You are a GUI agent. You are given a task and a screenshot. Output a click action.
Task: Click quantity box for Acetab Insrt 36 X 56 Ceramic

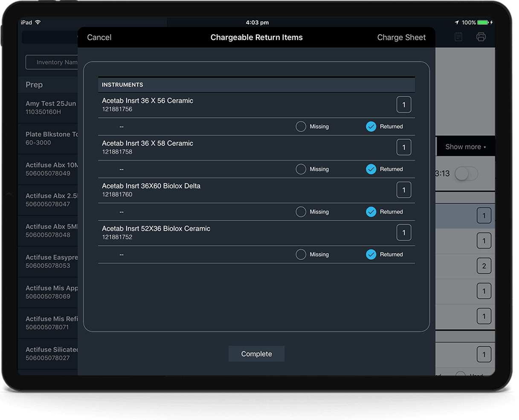pos(403,105)
